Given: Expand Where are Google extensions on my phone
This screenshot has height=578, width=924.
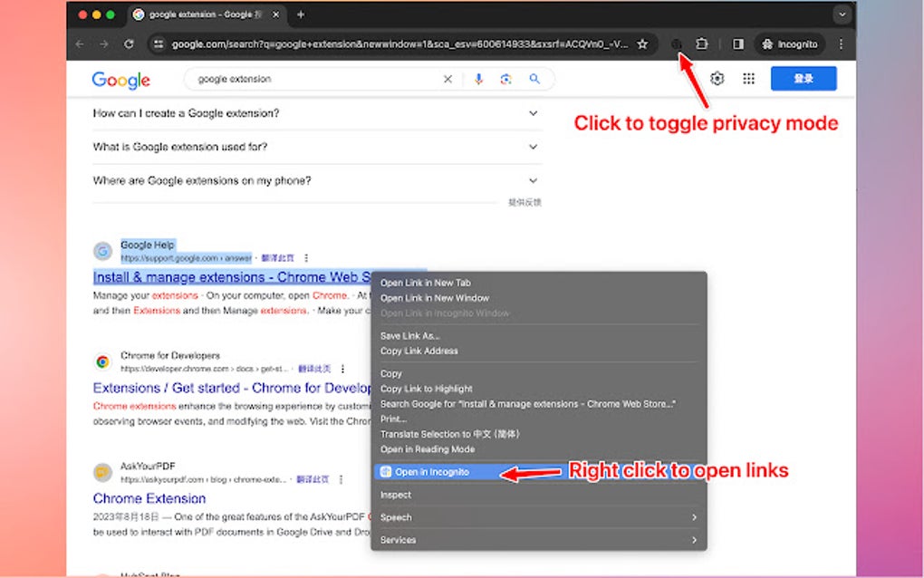Looking at the screenshot, I should [x=316, y=180].
